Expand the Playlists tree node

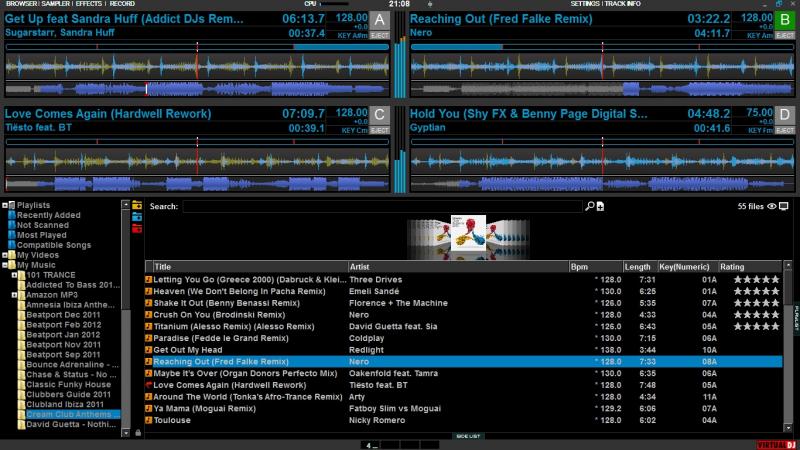[5, 205]
